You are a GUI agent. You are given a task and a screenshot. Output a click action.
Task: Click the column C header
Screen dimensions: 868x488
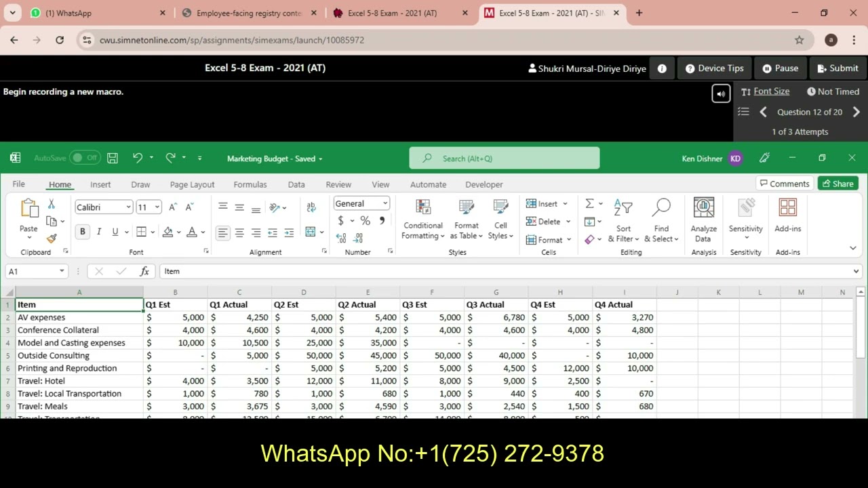coord(239,292)
